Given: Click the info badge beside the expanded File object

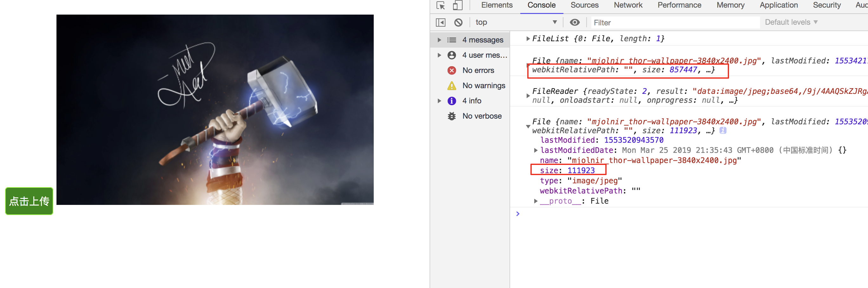Looking at the screenshot, I should pyautogui.click(x=722, y=131).
